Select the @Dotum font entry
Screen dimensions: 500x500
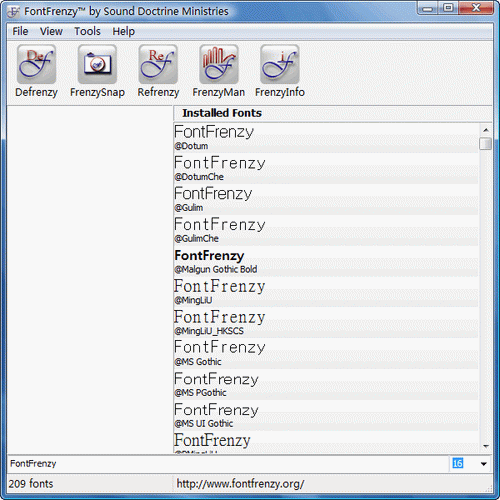point(326,138)
